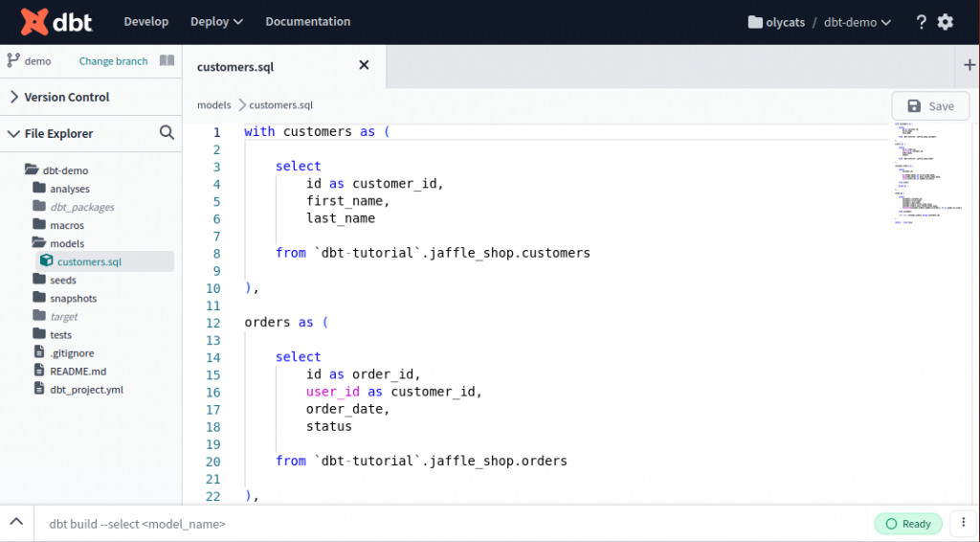Click the dbt_project.yml file icon
Screen dimensions: 980x542
(39, 388)
